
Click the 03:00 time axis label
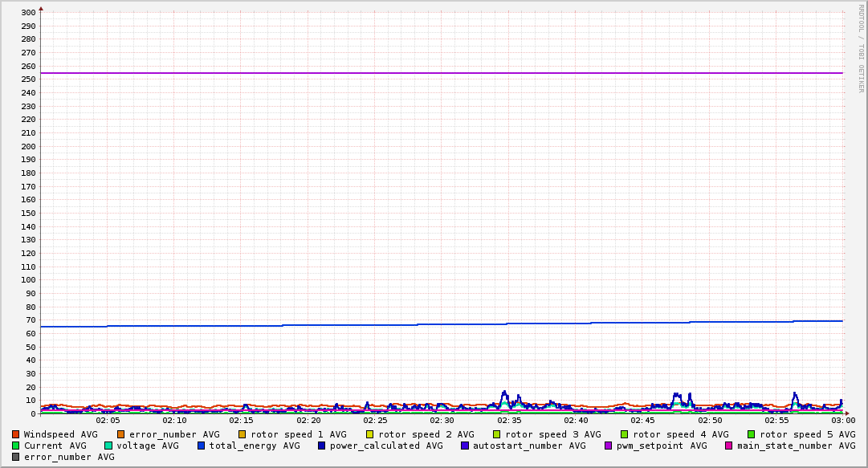click(x=843, y=421)
